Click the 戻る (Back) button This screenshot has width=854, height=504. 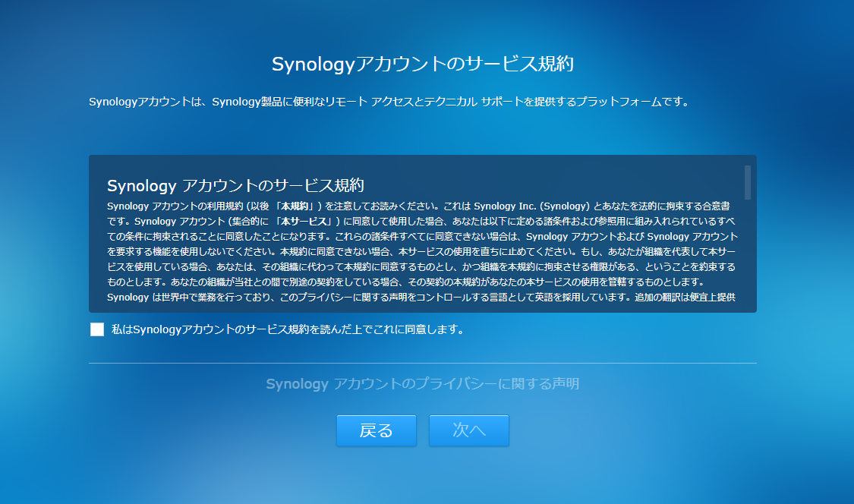tap(377, 430)
